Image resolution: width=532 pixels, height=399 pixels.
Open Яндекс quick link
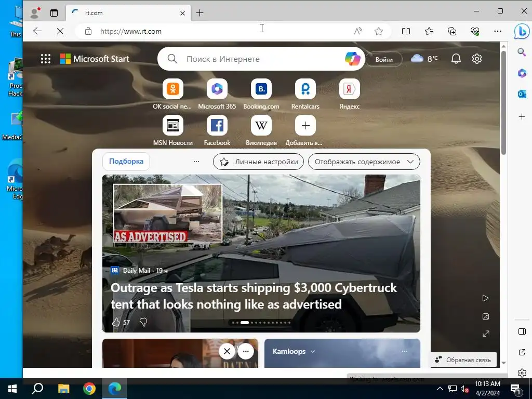click(350, 94)
